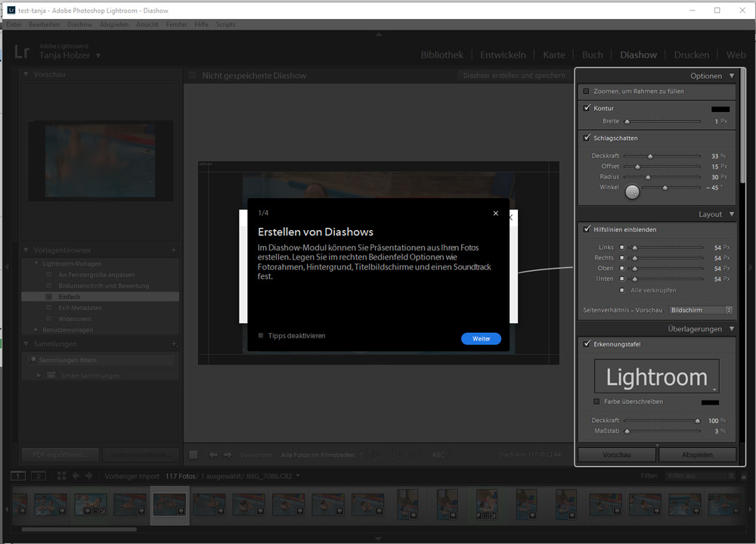Image resolution: width=756 pixels, height=544 pixels.
Task: Click the Abspielen button
Action: [x=697, y=455]
